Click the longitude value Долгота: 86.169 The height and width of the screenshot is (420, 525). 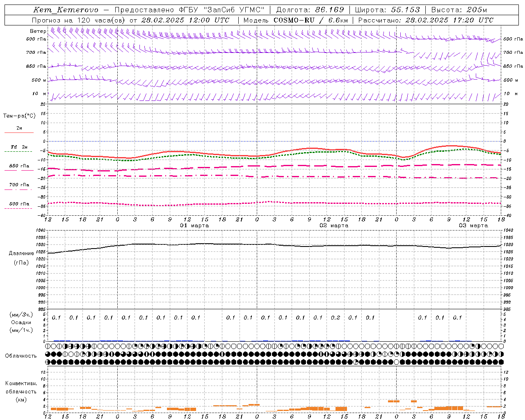[x=310, y=10]
